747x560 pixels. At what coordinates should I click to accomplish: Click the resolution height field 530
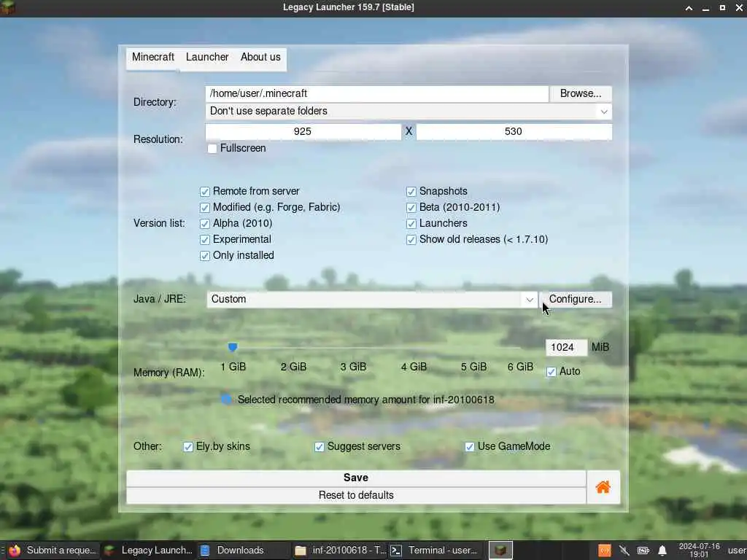514,132
